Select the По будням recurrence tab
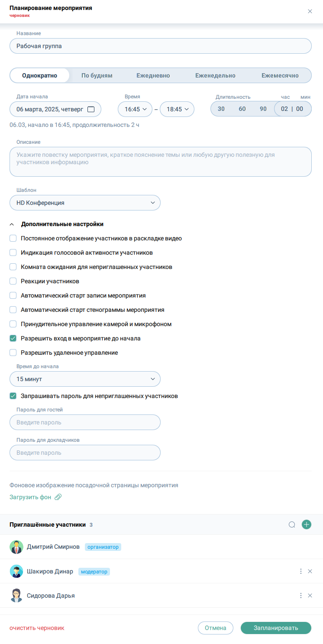Screen dimensions: 323x644 click(97, 75)
